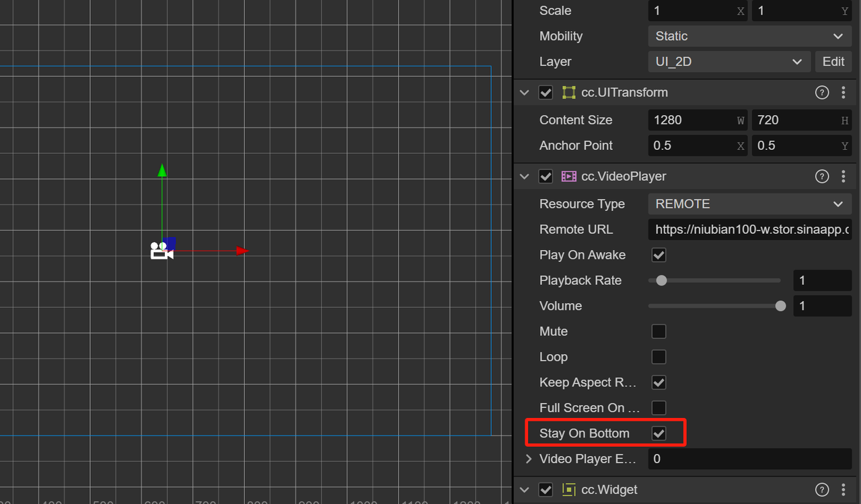Open cc.Widget more options menu
This screenshot has width=861, height=504.
844,490
